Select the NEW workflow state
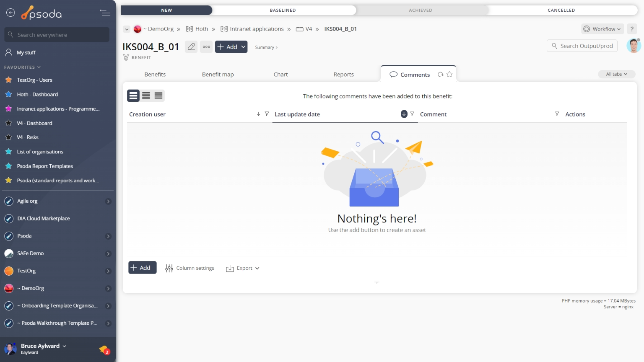Image resolution: width=644 pixels, height=362 pixels. [x=166, y=10]
